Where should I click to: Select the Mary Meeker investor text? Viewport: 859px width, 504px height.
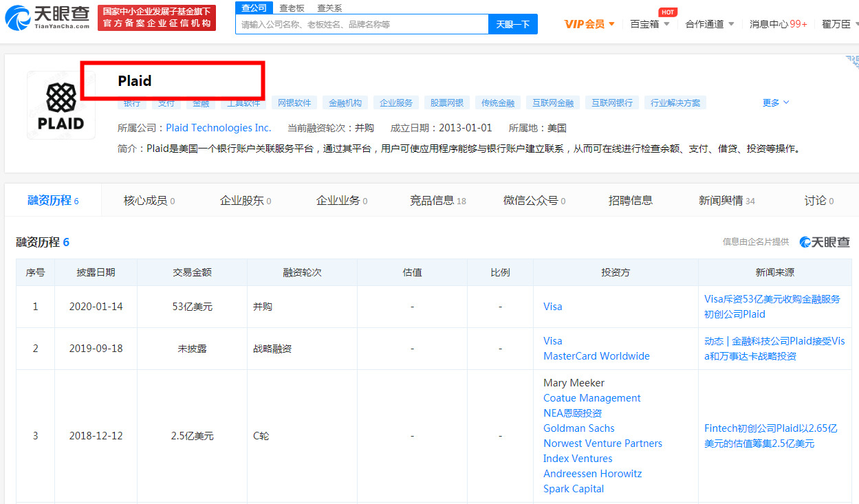tap(574, 383)
